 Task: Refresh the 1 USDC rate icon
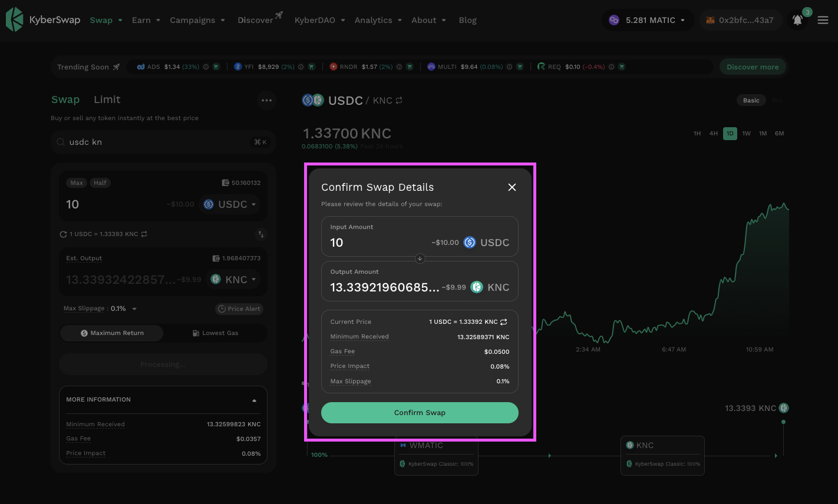pos(63,234)
